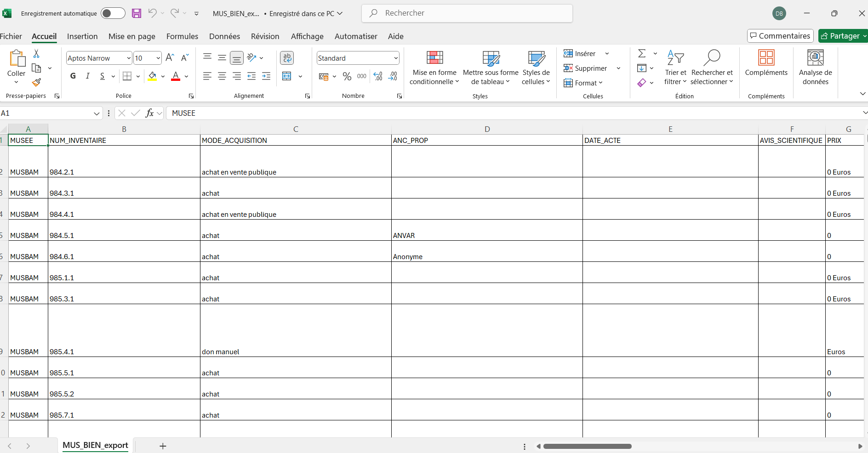The image size is (868, 453).
Task: Open font name dropdown Aptos Narrow
Action: pos(129,58)
